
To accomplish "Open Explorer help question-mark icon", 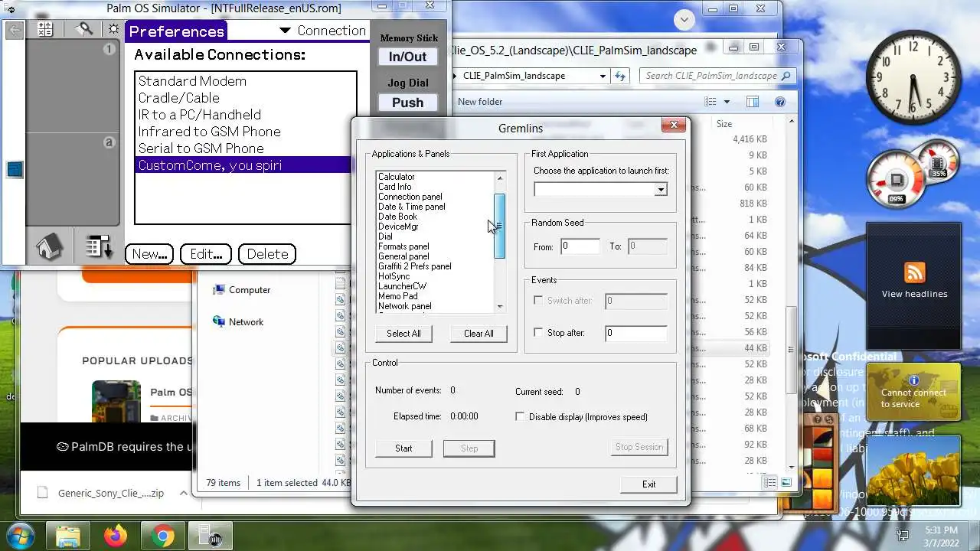I will [780, 102].
